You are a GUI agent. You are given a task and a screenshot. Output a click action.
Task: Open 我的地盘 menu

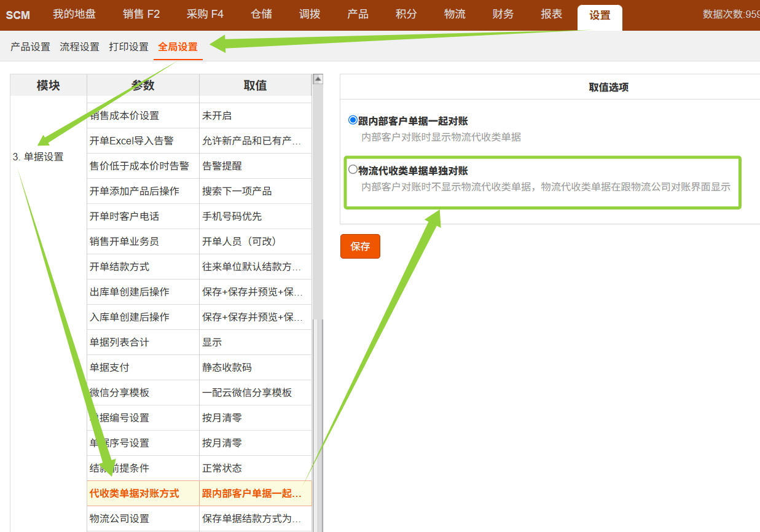74,14
